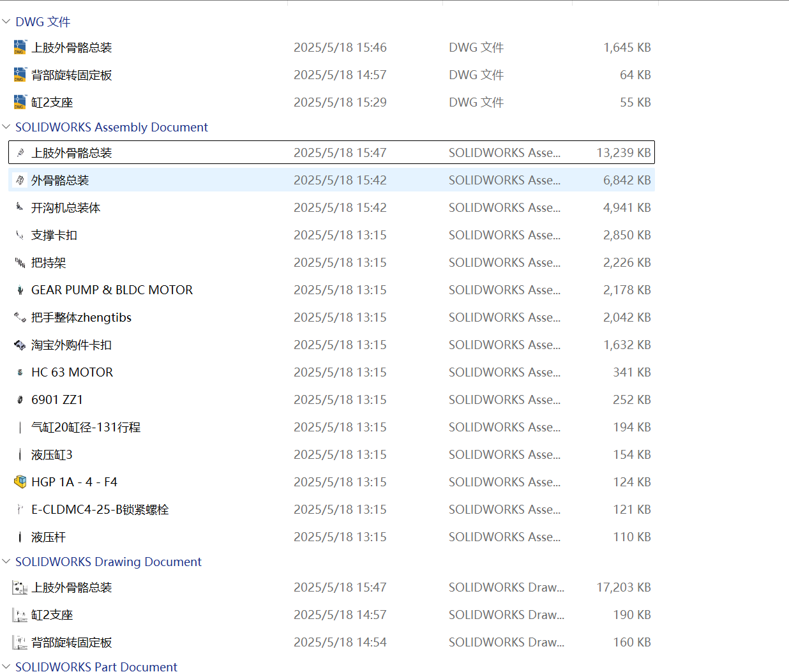Click the date 2025/5/18 15:29
Screen dimensions: 789x672
[340, 102]
